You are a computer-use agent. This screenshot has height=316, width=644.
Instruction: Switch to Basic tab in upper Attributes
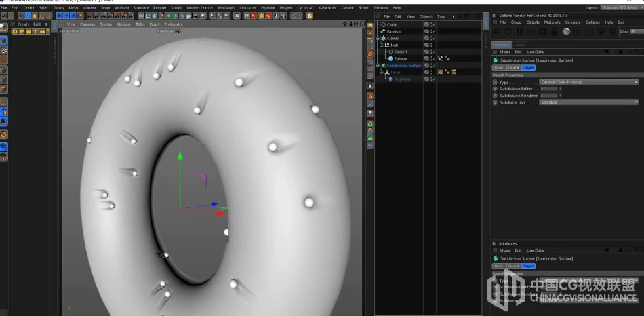pos(498,68)
